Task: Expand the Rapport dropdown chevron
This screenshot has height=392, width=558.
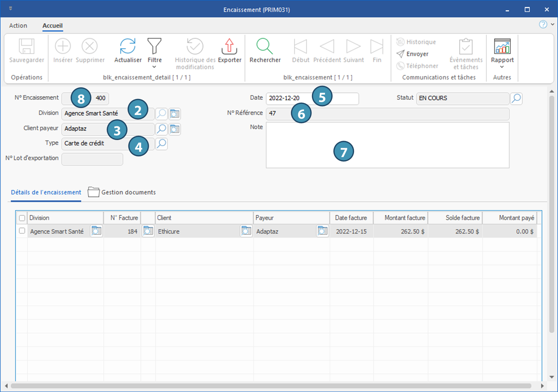Action: point(502,67)
